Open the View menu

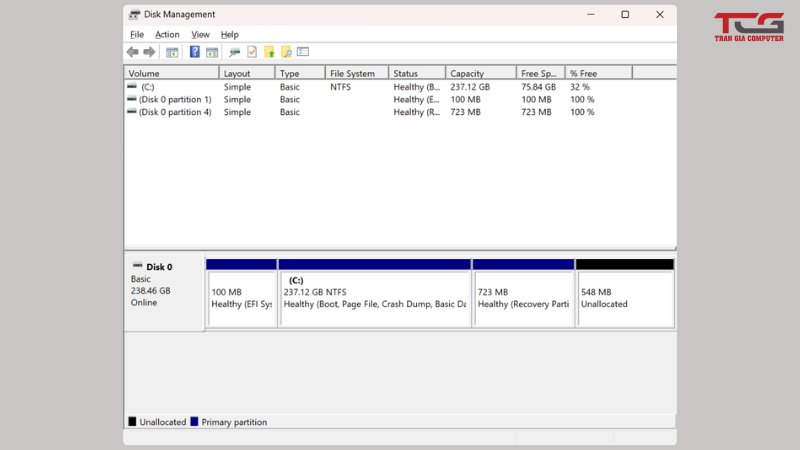[x=200, y=34]
